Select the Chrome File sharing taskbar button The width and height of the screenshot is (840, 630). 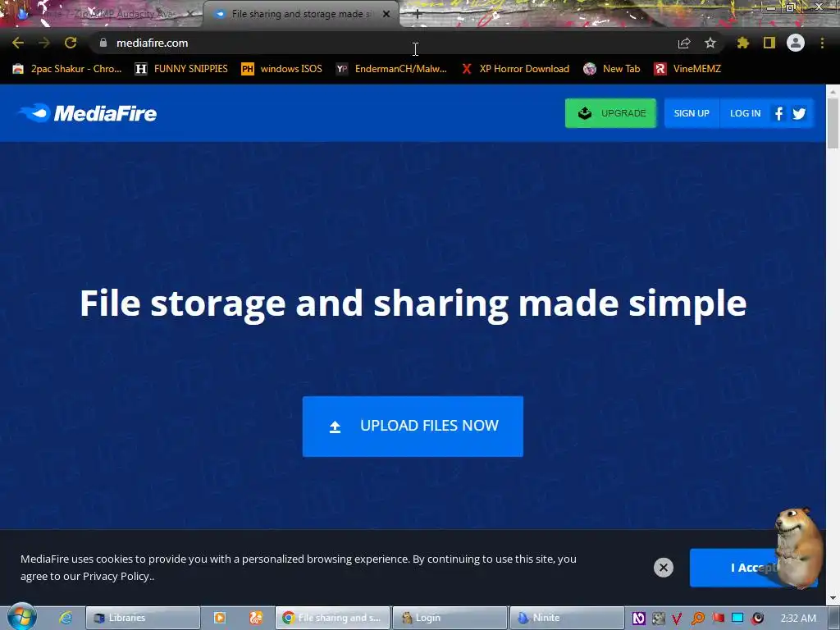332,618
